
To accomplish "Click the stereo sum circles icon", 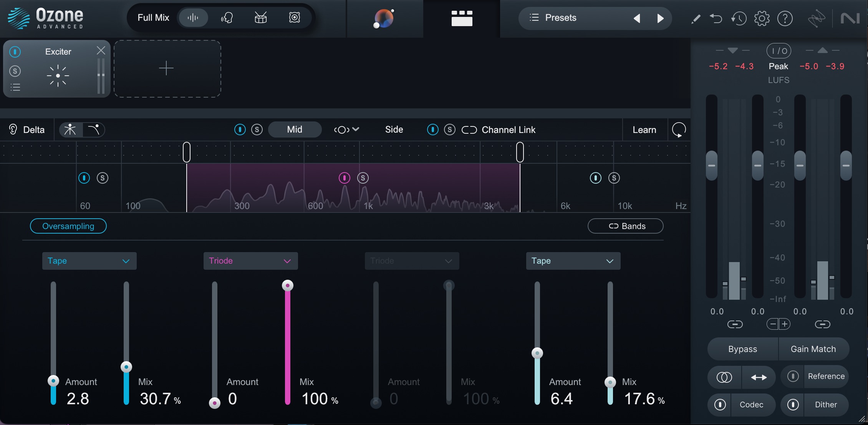I will click(x=724, y=377).
